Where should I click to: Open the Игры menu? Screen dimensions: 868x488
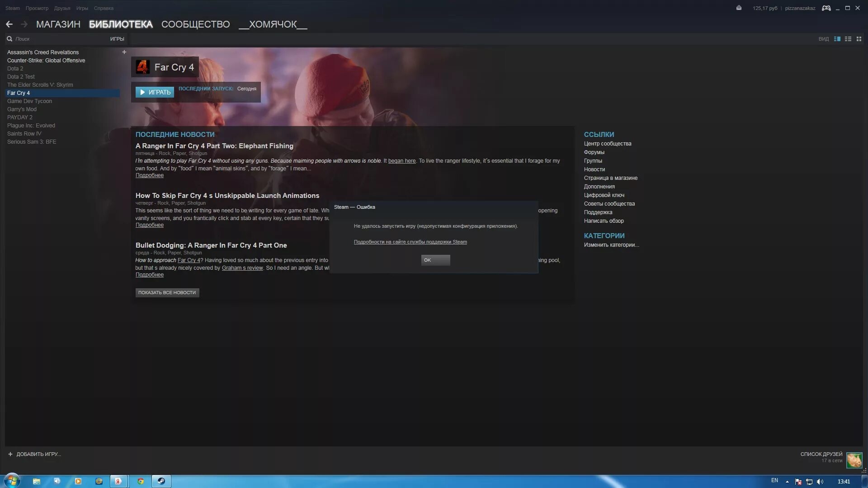(x=82, y=8)
